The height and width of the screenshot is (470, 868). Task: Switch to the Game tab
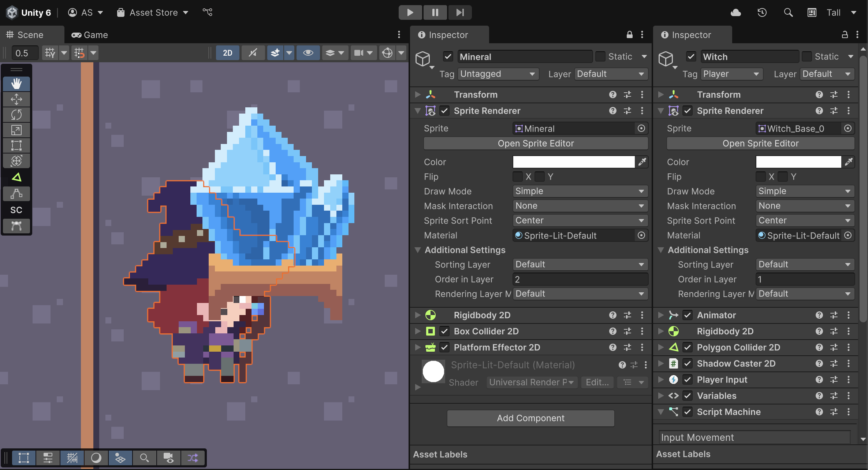click(x=90, y=35)
